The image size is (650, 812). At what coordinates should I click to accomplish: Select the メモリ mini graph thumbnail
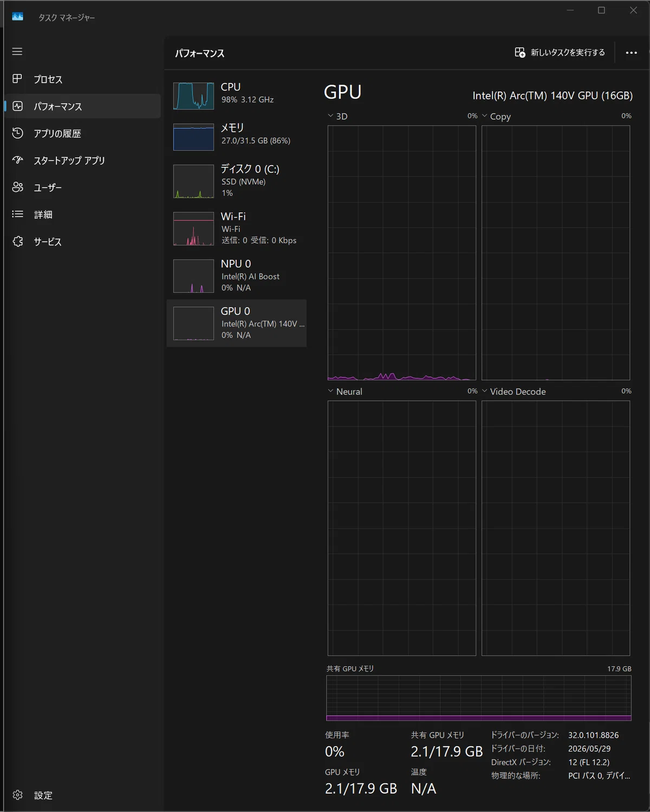tap(193, 137)
